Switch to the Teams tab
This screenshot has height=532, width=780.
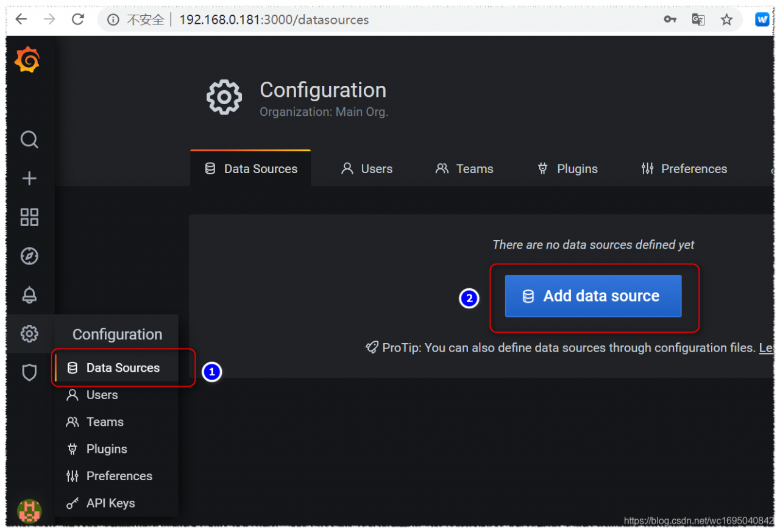pos(464,169)
